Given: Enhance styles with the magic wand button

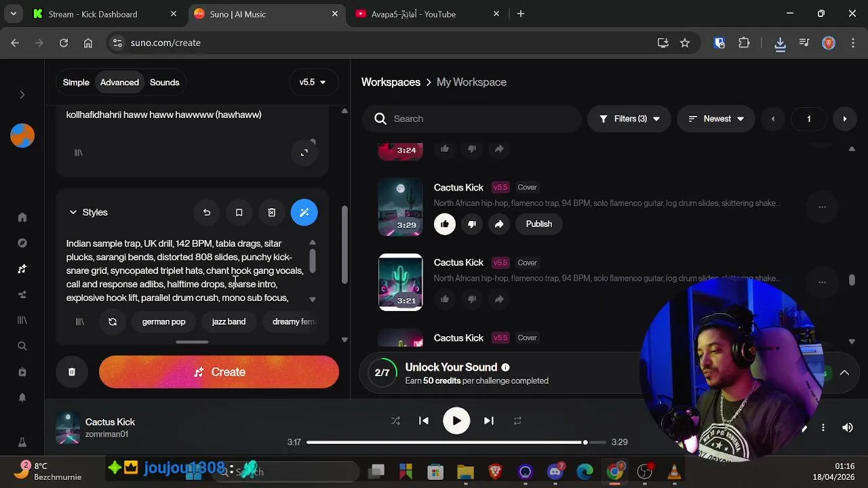Looking at the screenshot, I should point(304,212).
